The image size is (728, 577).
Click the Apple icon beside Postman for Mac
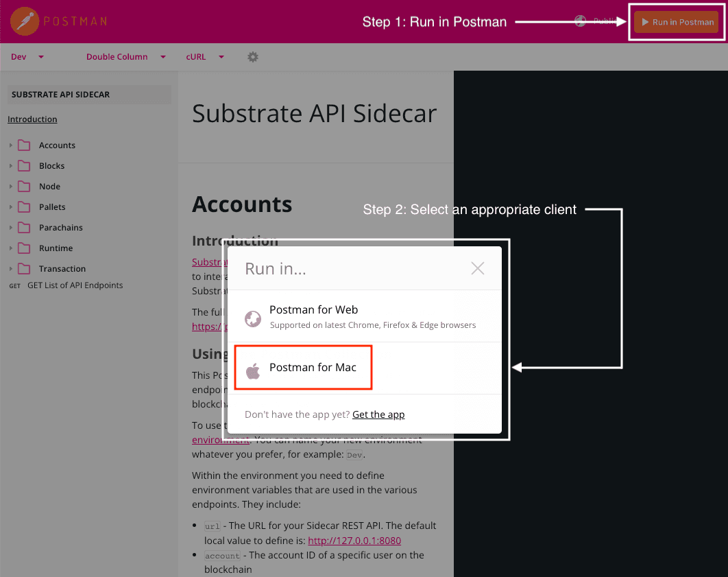[x=252, y=367]
